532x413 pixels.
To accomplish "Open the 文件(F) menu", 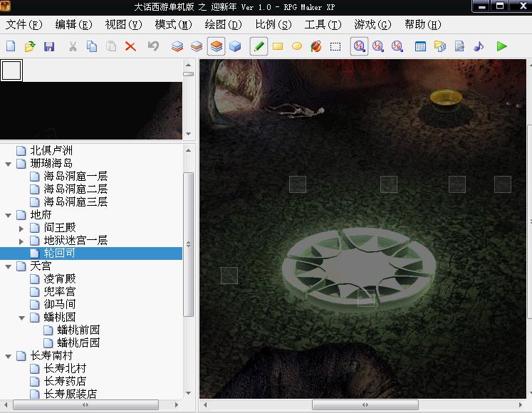I will [24, 24].
